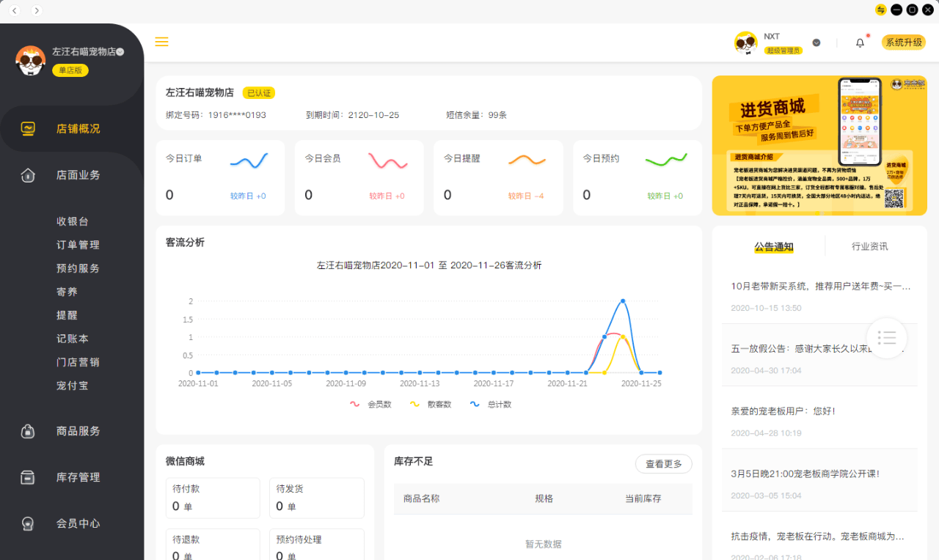Click the 今日预约 green trend icon
Image resolution: width=939 pixels, height=560 pixels.
pyautogui.click(x=666, y=160)
